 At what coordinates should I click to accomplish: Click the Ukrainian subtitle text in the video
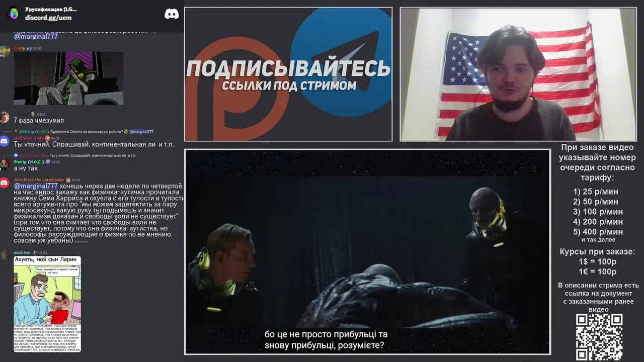click(326, 340)
